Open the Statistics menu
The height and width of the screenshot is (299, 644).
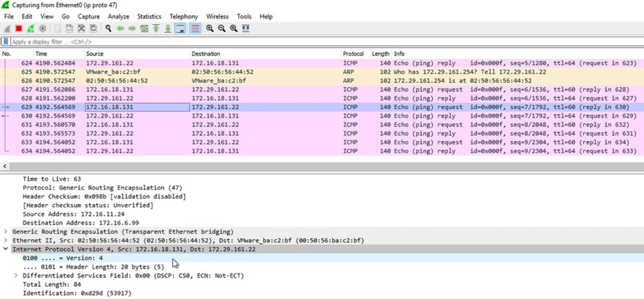(149, 16)
